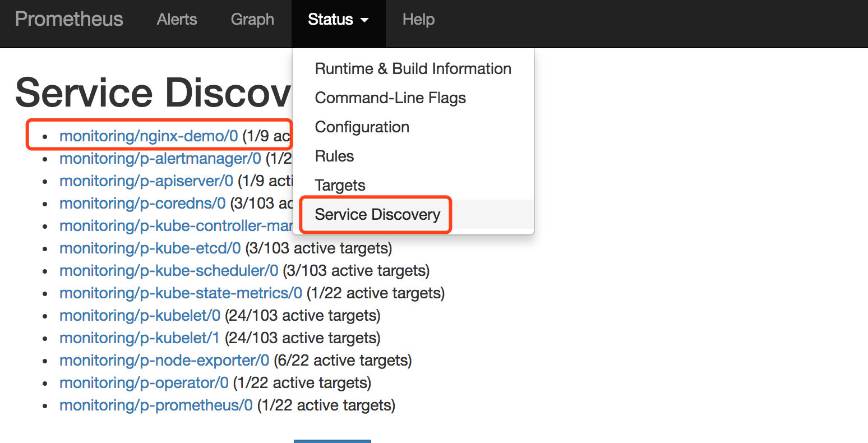Click '(3/103 active targets)' beside p-kube-scheduler

(x=357, y=271)
